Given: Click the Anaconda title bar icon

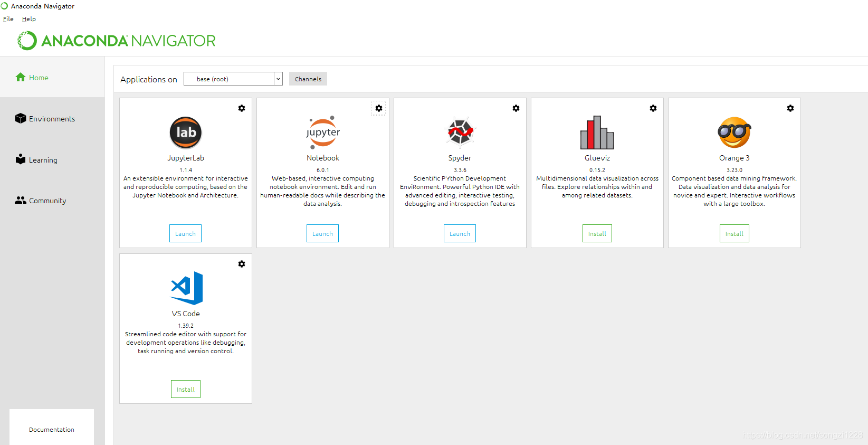Looking at the screenshot, I should click(4, 6).
